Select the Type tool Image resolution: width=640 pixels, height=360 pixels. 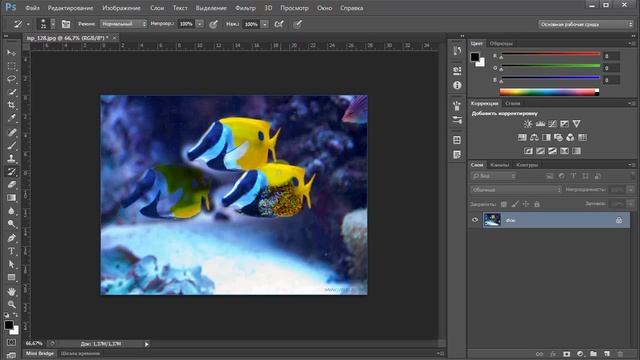(x=11, y=251)
